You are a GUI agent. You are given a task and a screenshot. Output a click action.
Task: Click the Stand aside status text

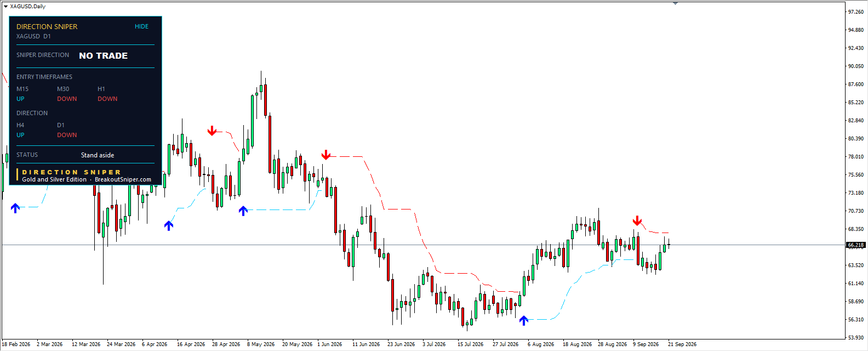click(x=98, y=155)
